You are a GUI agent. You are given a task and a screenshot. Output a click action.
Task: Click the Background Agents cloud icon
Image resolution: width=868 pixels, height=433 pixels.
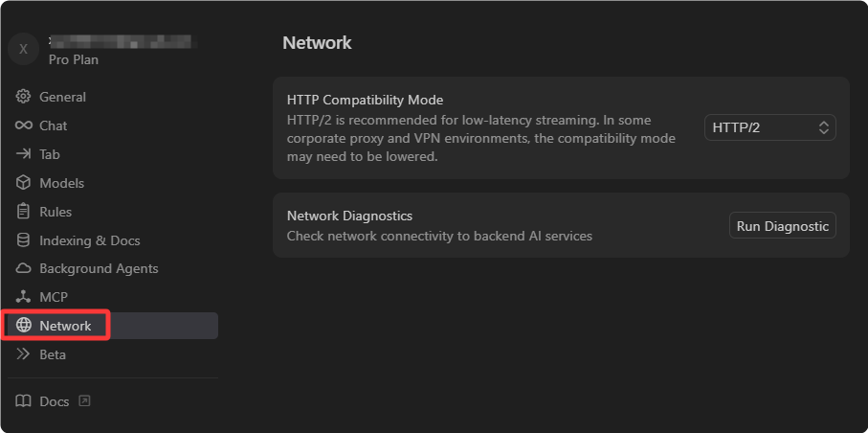(x=23, y=268)
